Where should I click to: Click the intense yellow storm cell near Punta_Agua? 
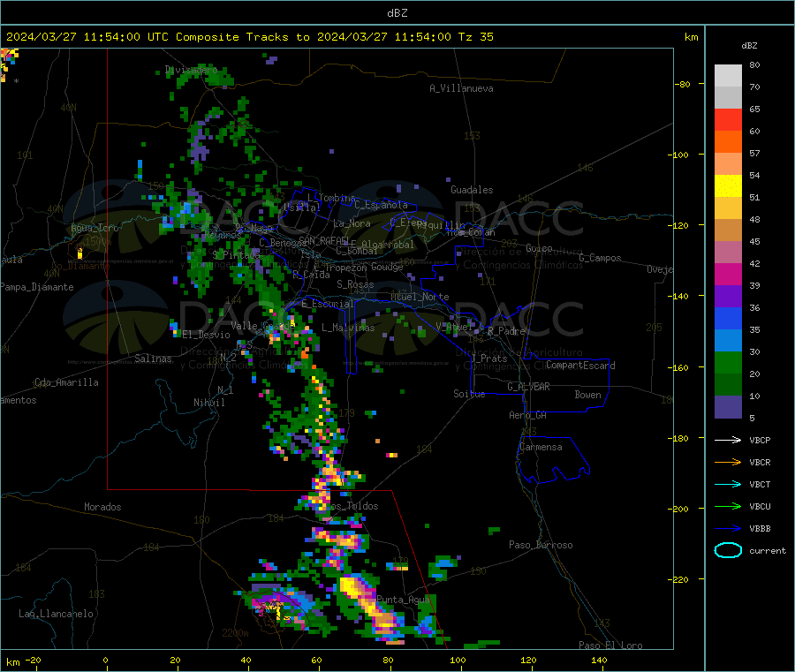369,606
